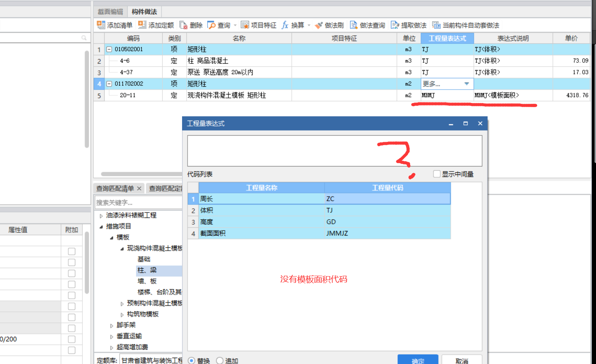The height and width of the screenshot is (364, 596).
Task: Select row 2 柱 商品混凝土
Action: (342, 61)
